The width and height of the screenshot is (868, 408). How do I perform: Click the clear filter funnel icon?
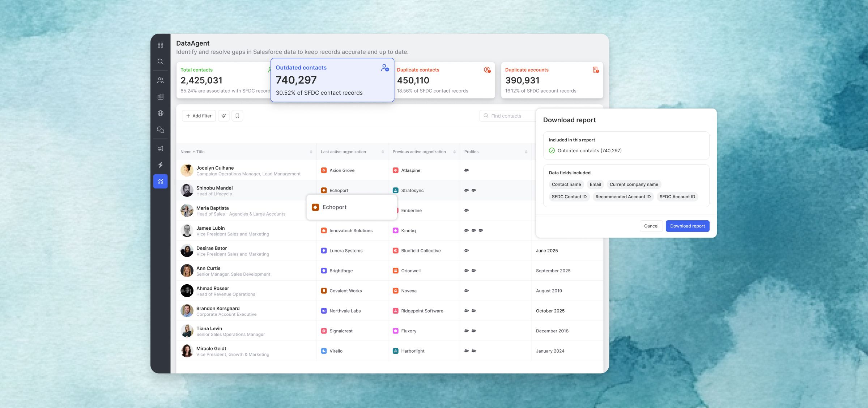[224, 116]
